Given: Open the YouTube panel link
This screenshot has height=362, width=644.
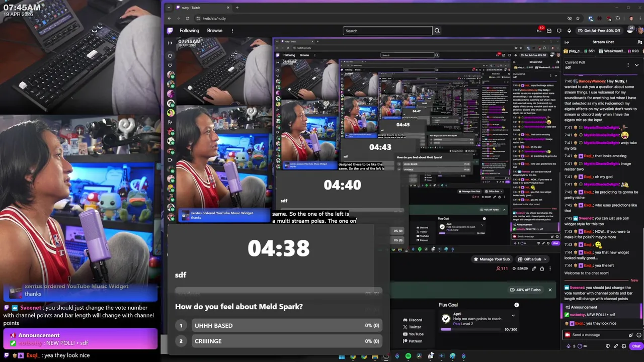Looking at the screenshot, I should [413, 334].
